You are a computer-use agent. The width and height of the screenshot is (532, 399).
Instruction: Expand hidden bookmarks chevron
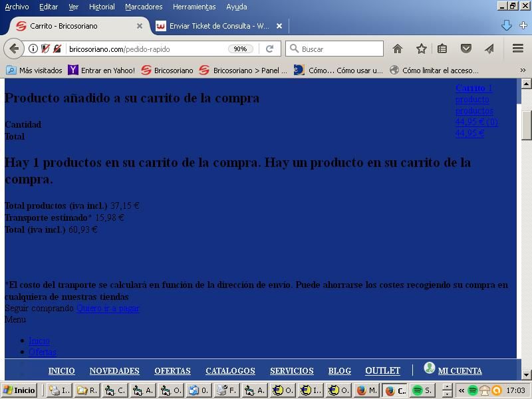523,70
